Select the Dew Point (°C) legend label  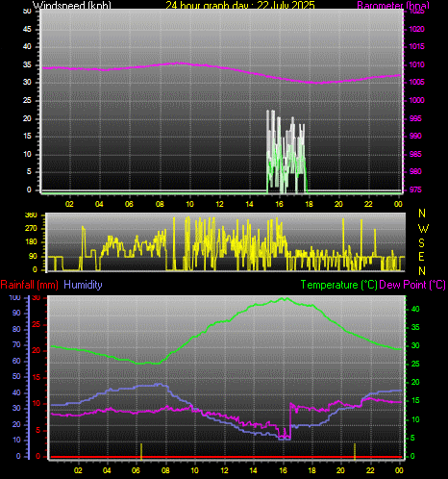point(412,285)
